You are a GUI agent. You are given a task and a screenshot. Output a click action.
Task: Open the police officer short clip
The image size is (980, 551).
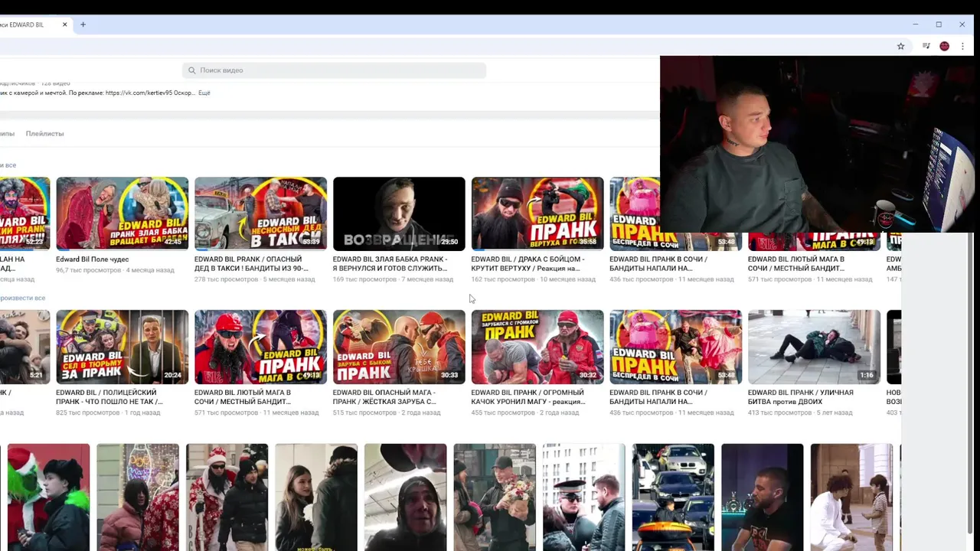584,497
